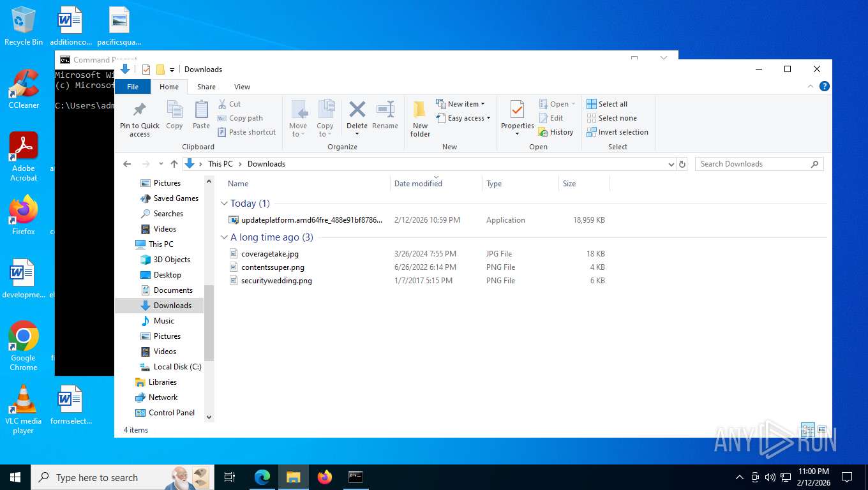Open Microsoft Edge from taskbar
This screenshot has height=490, width=868.
[262, 477]
